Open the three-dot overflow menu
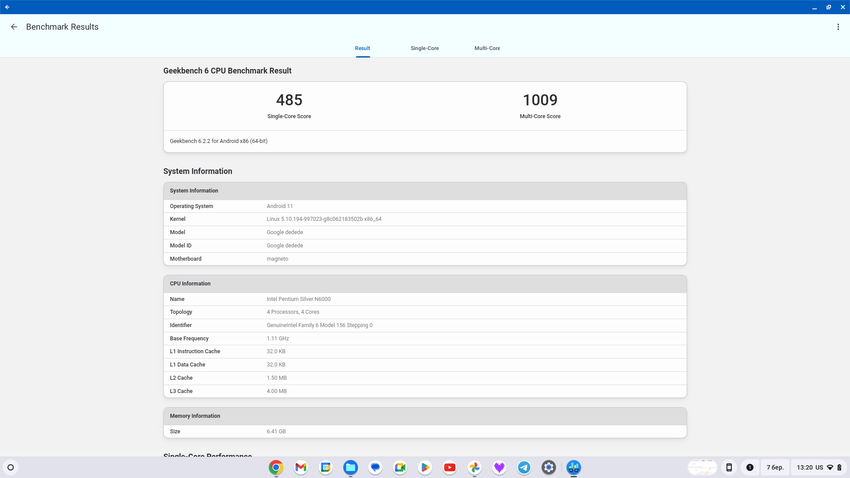Screen dimensions: 850x478 (838, 27)
